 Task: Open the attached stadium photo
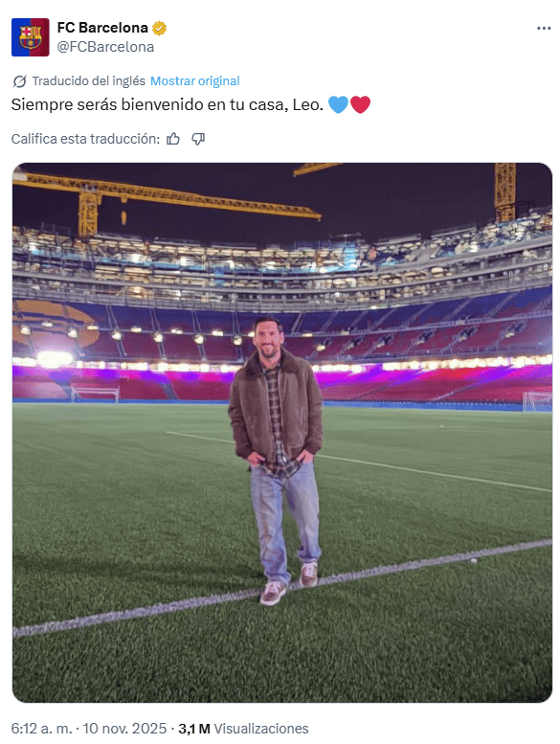click(282, 433)
